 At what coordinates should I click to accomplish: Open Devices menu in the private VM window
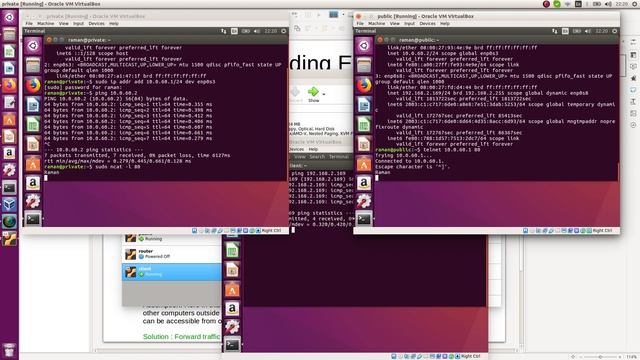tap(96, 24)
